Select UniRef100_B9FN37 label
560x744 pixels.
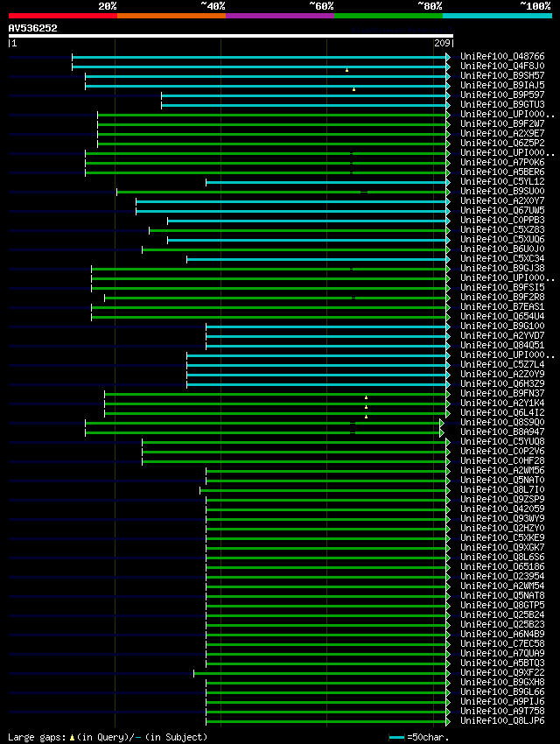pos(502,393)
